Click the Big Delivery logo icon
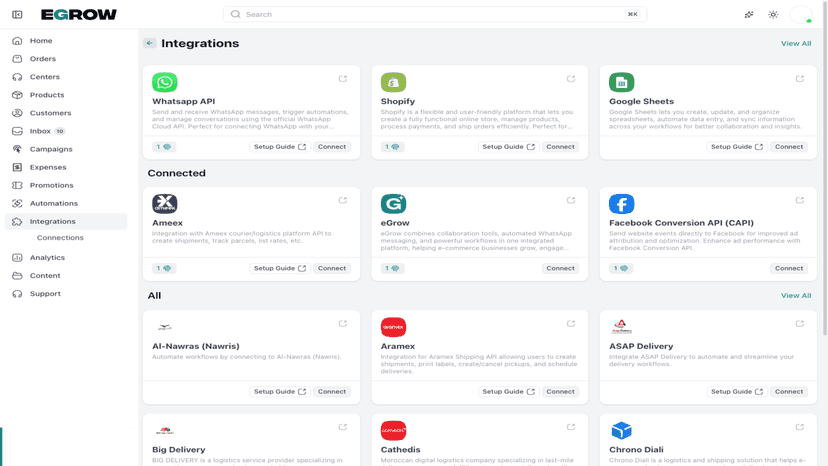Image resolution: width=828 pixels, height=466 pixels. click(x=165, y=431)
